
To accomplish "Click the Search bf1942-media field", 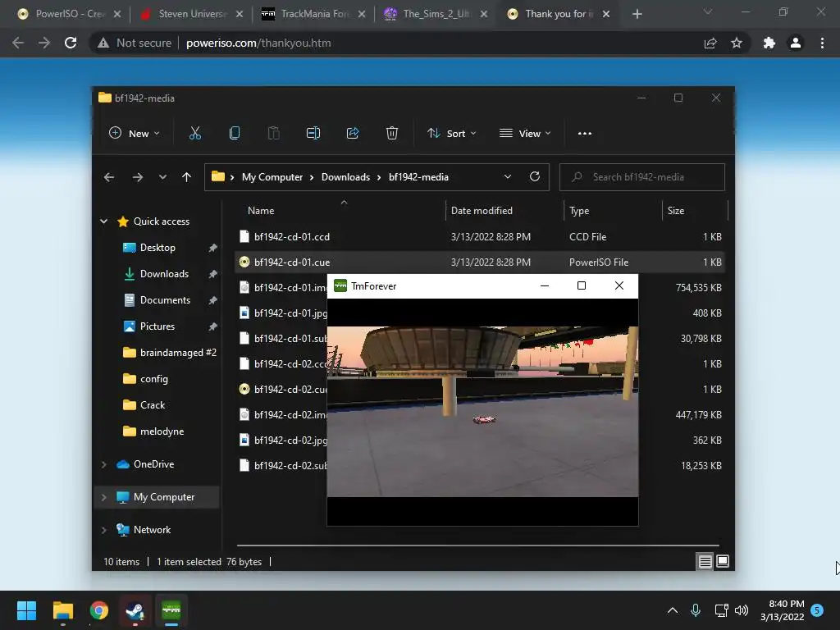I will tap(641, 177).
